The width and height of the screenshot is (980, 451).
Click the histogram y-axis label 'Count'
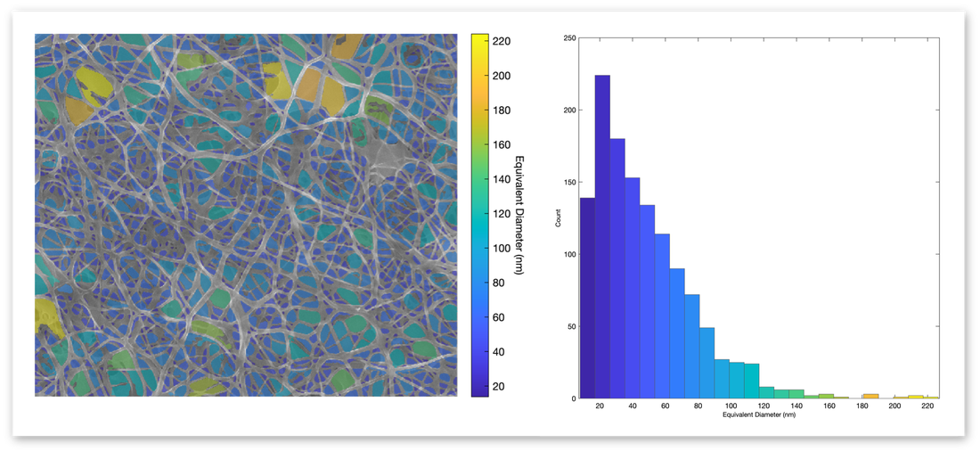tap(558, 217)
